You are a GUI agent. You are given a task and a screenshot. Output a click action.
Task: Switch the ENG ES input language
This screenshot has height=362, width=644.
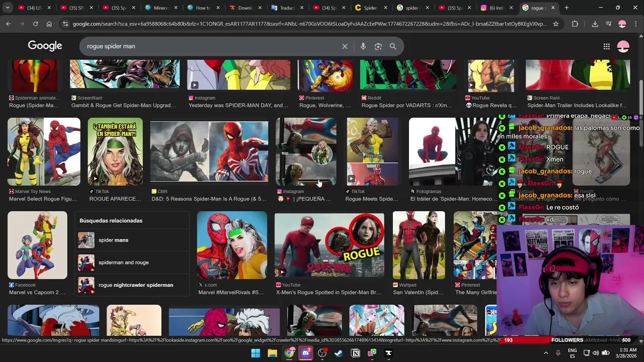tap(572, 353)
